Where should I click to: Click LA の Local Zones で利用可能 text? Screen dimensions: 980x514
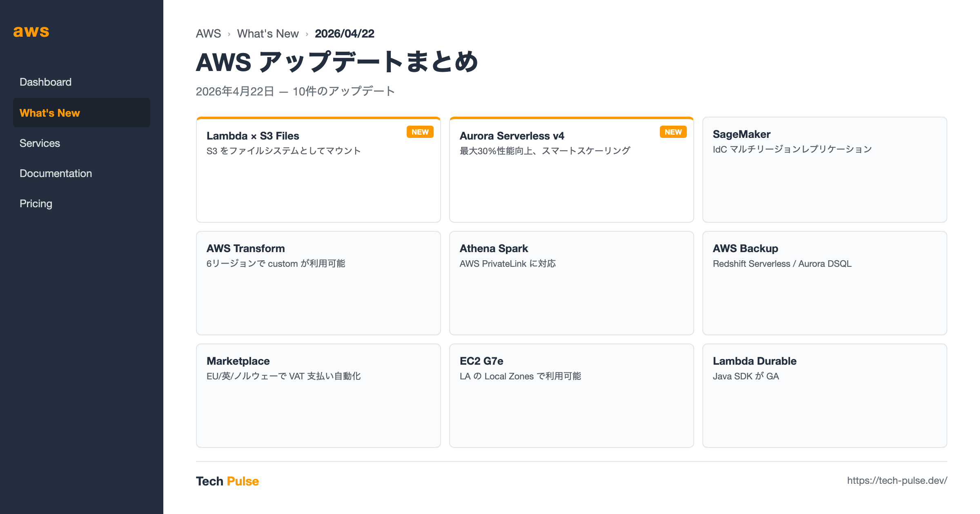[x=521, y=376]
